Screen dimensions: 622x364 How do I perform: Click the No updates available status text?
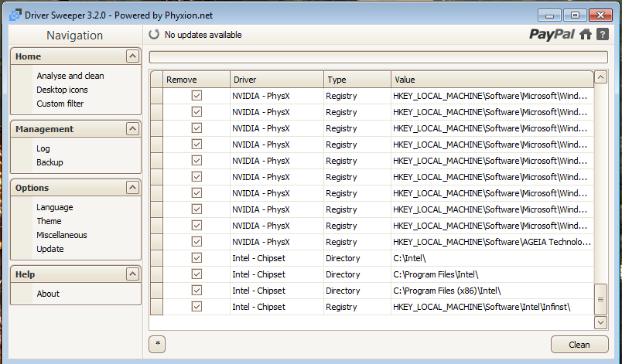[203, 35]
